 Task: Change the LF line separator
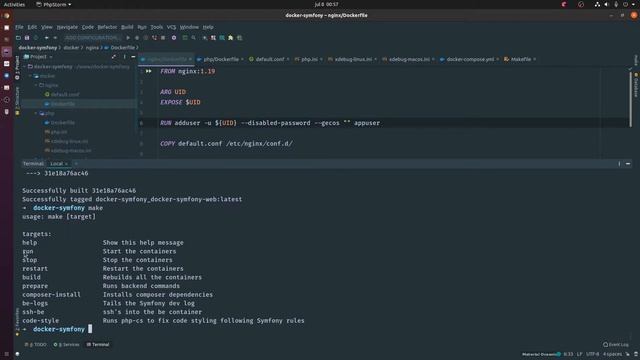click(579, 354)
